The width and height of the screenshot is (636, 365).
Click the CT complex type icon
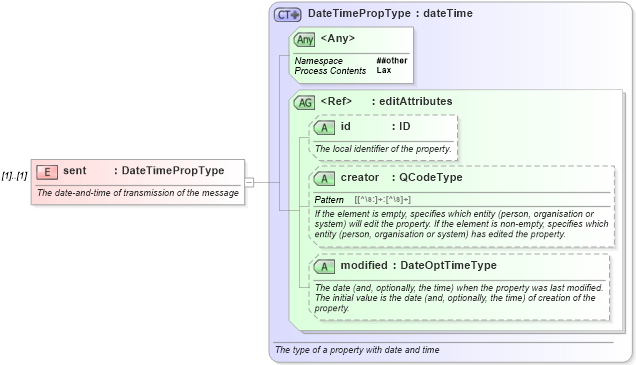288,15
